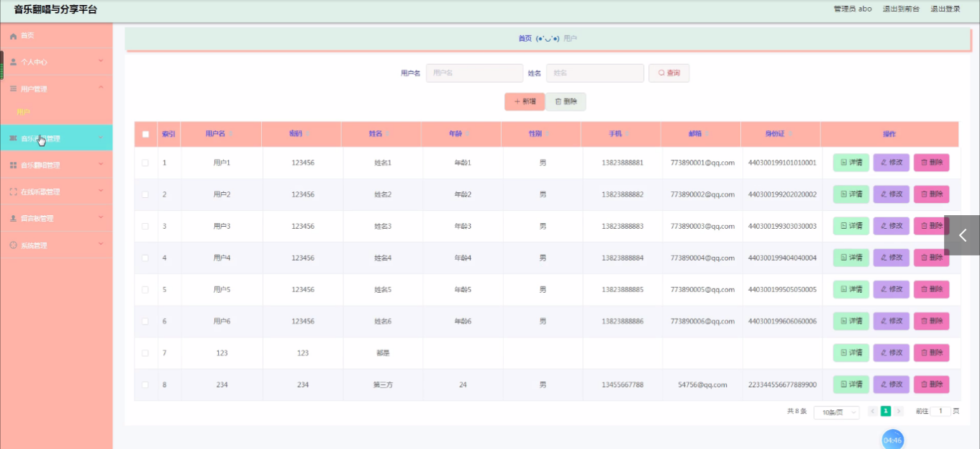
Task: Check the checkbox for row 用户2
Action: pyautogui.click(x=145, y=194)
